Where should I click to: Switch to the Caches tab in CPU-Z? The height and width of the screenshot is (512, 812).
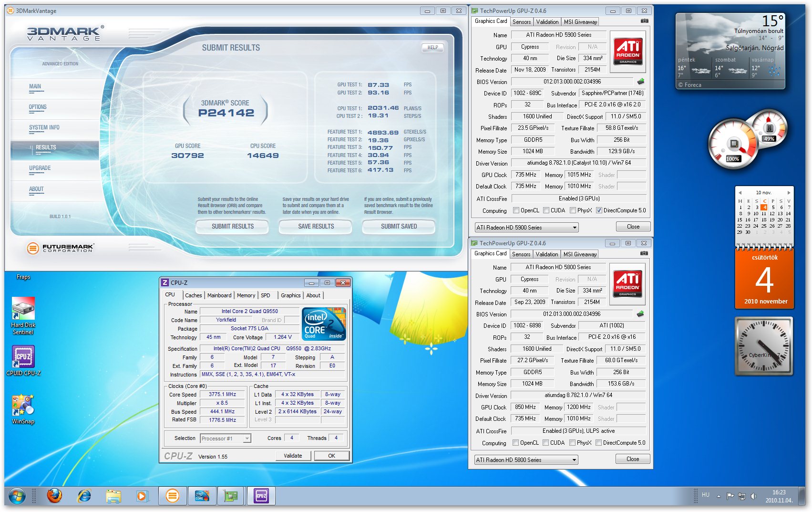point(194,295)
